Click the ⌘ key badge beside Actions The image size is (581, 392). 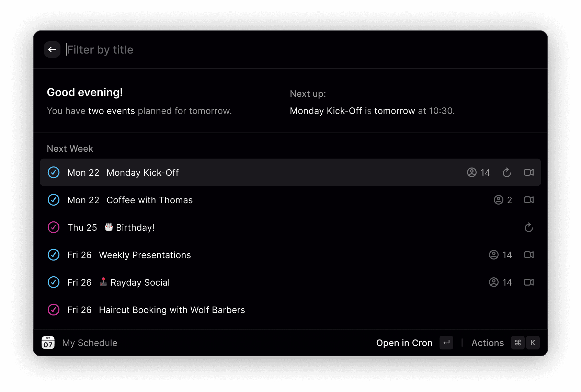[x=517, y=343]
